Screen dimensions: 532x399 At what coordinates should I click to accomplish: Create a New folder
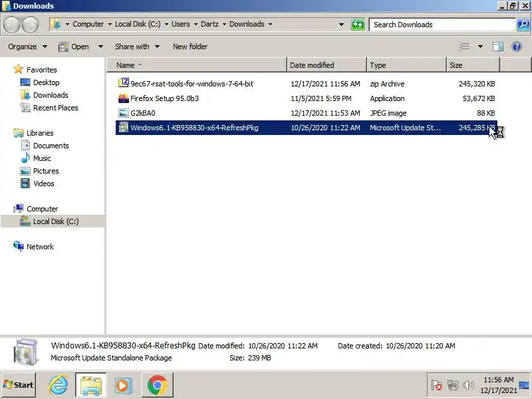(x=190, y=47)
